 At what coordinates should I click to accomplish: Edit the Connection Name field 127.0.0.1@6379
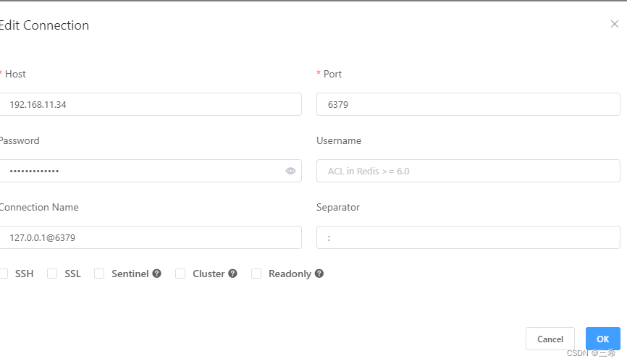151,238
